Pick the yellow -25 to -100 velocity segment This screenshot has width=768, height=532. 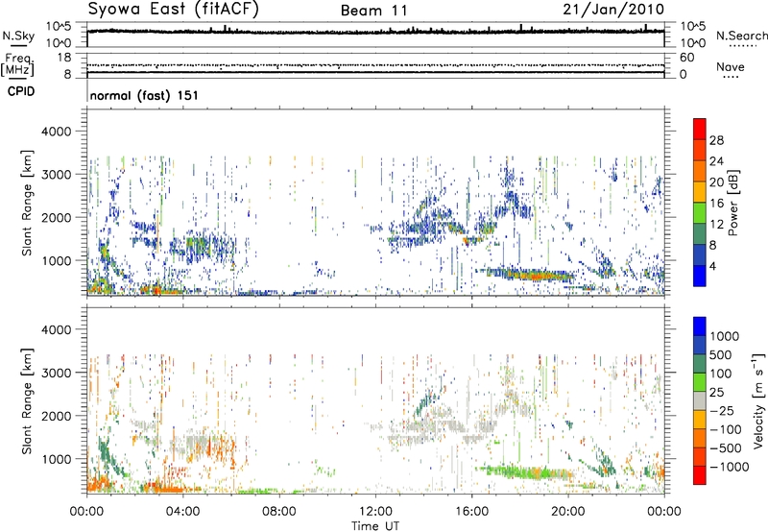pos(700,420)
